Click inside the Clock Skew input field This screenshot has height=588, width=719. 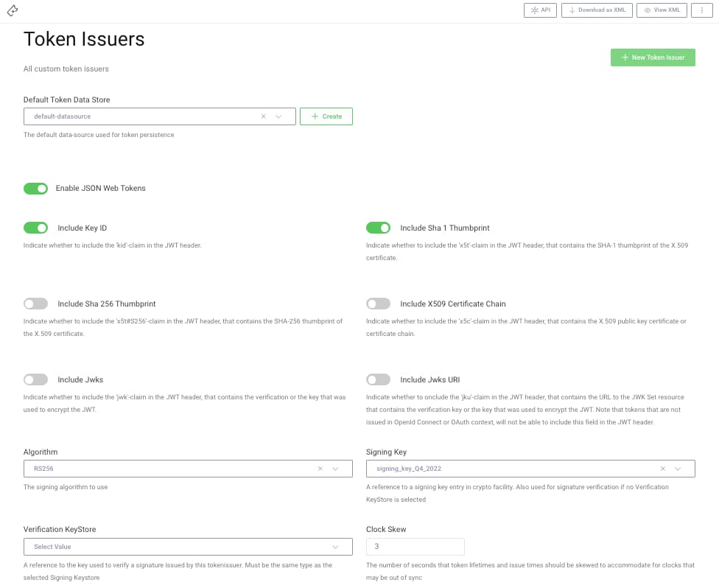coord(415,546)
